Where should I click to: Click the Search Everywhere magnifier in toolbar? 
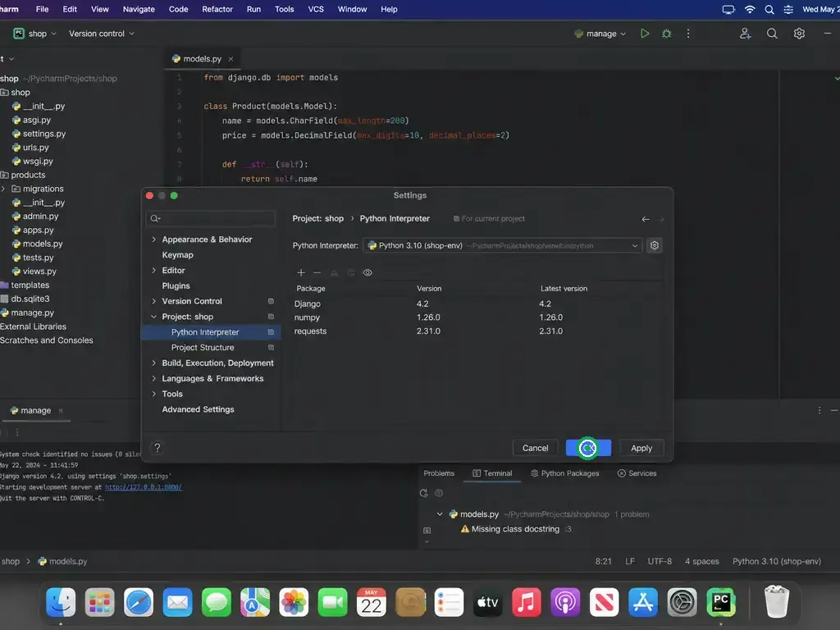[x=772, y=33]
